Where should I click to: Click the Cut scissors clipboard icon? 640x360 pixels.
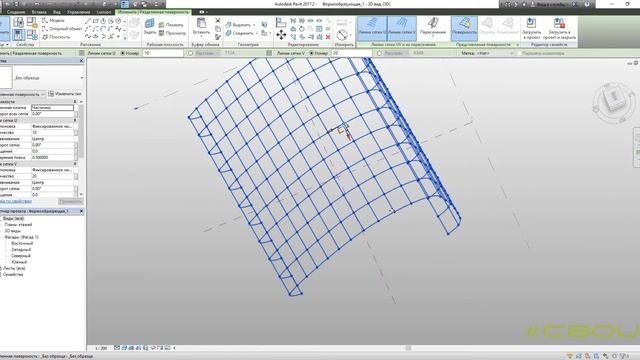(x=218, y=20)
